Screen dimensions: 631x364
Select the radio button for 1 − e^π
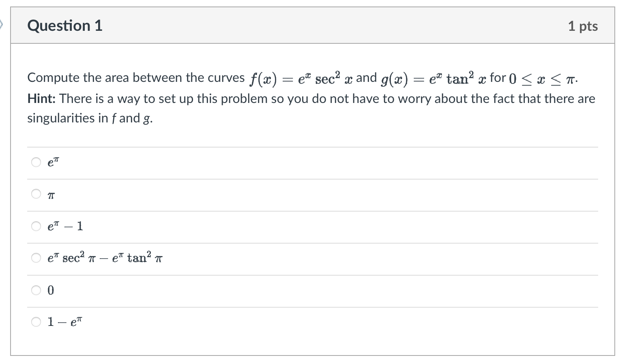[x=36, y=322]
